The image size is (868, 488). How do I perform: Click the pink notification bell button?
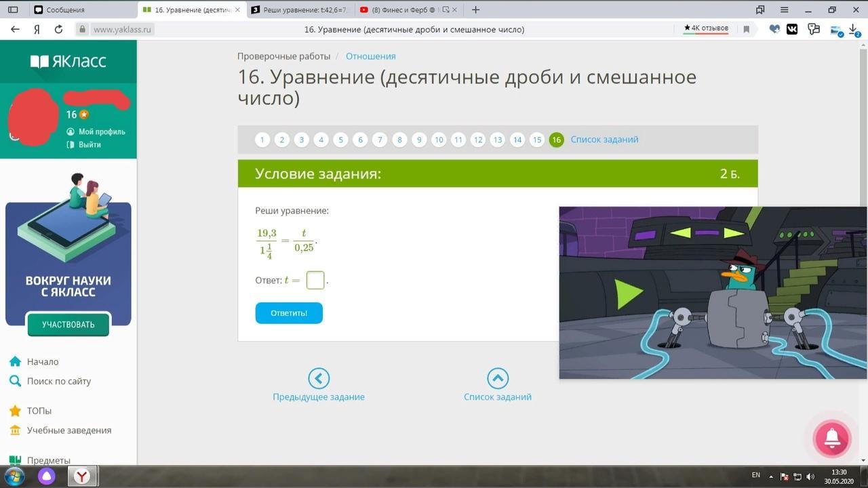tap(832, 439)
